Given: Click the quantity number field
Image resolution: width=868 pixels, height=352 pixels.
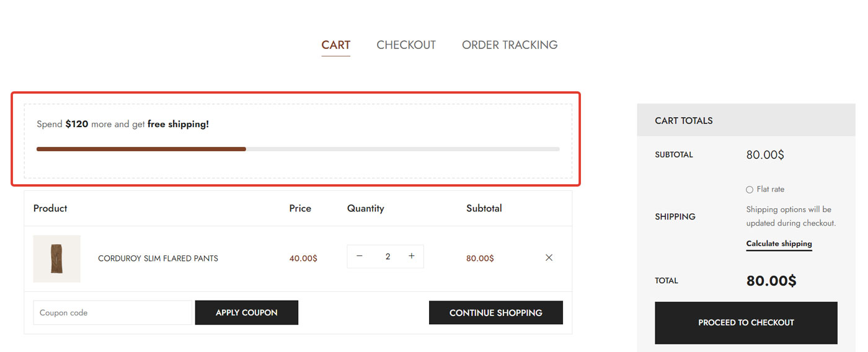Looking at the screenshot, I should pos(387,256).
